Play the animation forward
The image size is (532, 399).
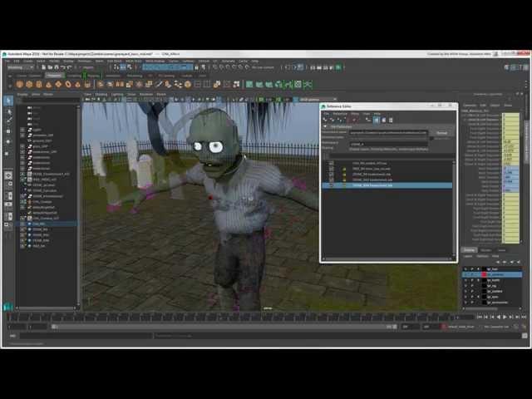(x=505, y=317)
